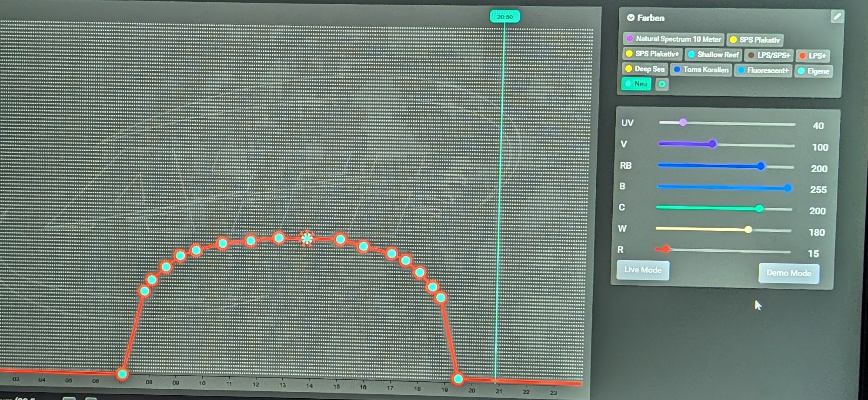Click the plus icon to add a color
The height and width of the screenshot is (400, 868).
[661, 84]
